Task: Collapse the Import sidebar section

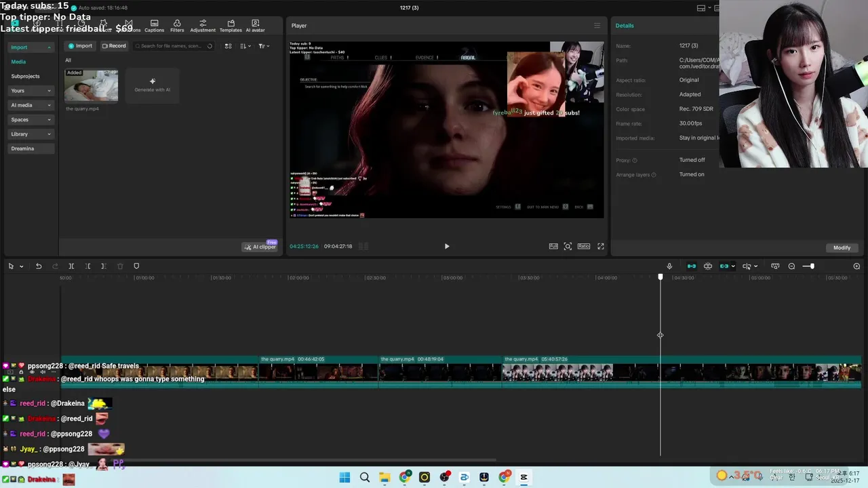Action: [31, 47]
